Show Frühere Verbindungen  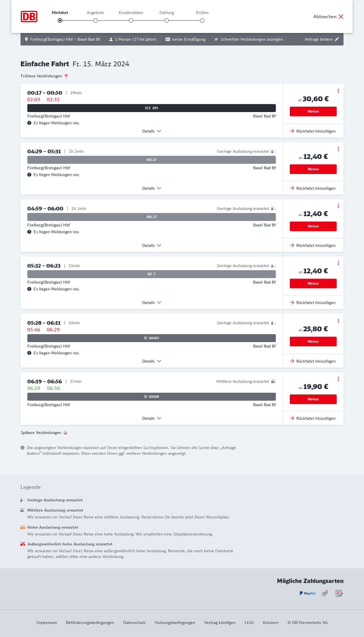45,76
